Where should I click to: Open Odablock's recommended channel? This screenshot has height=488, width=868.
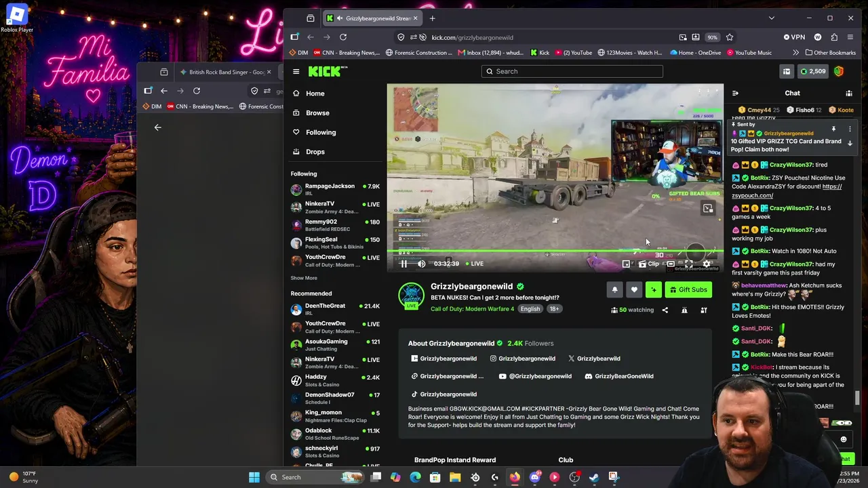coord(336,434)
